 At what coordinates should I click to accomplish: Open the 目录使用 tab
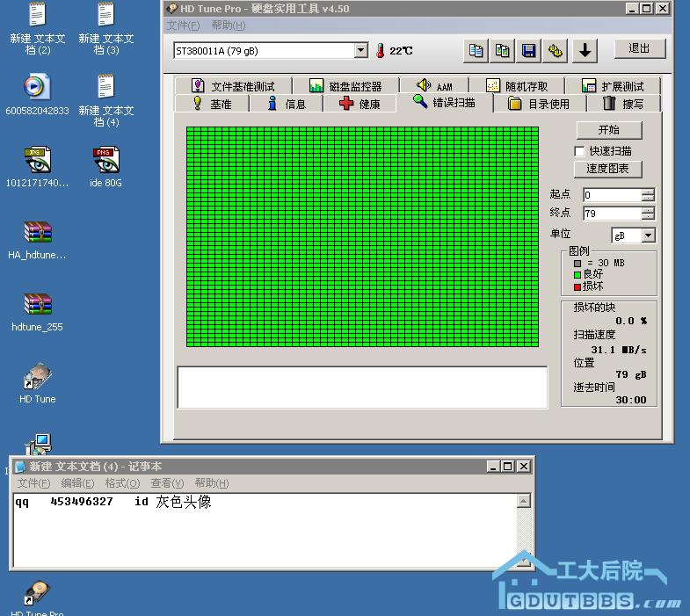[x=540, y=104]
